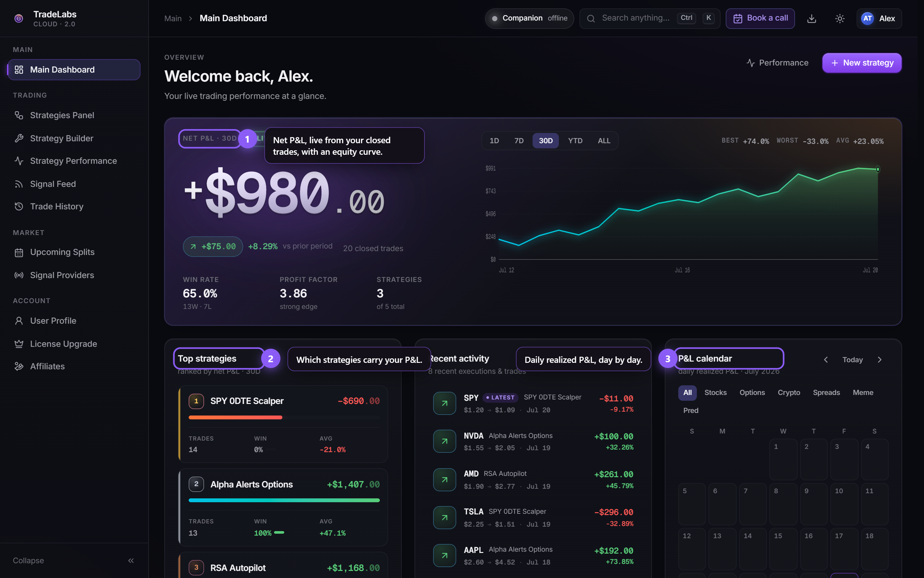This screenshot has width=924, height=578.
Task: Click the '+$1,168.00' RSA Autopilot value
Action: [353, 568]
